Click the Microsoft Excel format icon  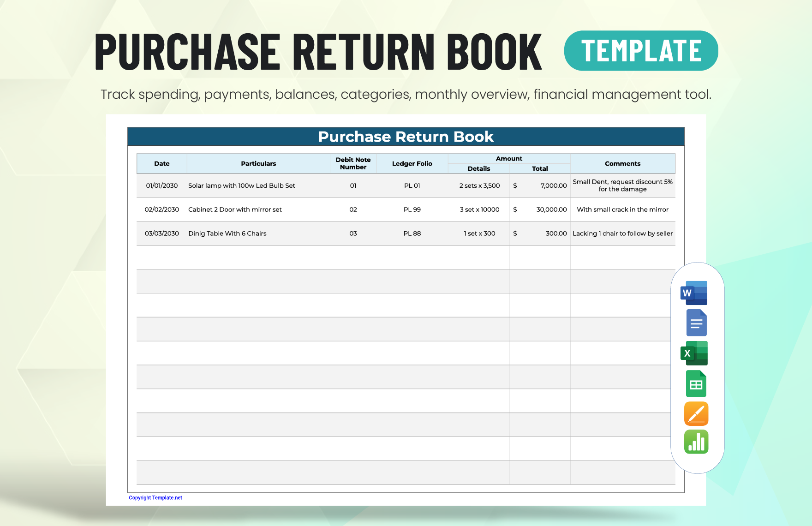coord(694,353)
